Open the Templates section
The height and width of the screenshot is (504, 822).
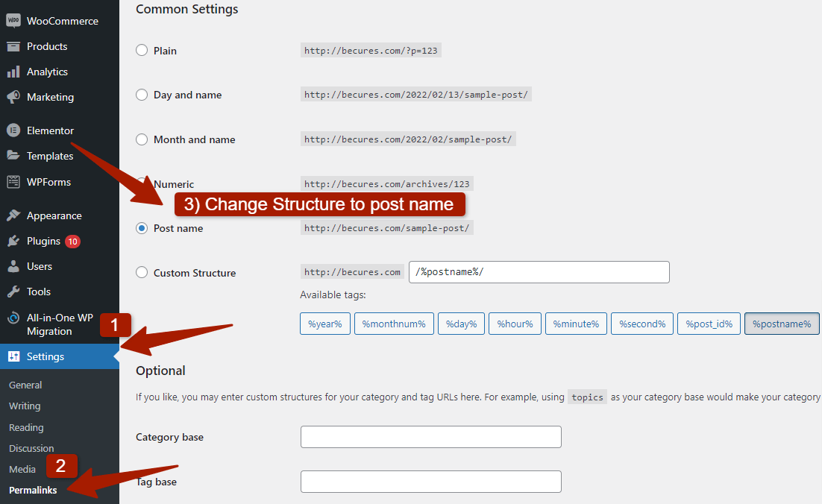point(48,155)
